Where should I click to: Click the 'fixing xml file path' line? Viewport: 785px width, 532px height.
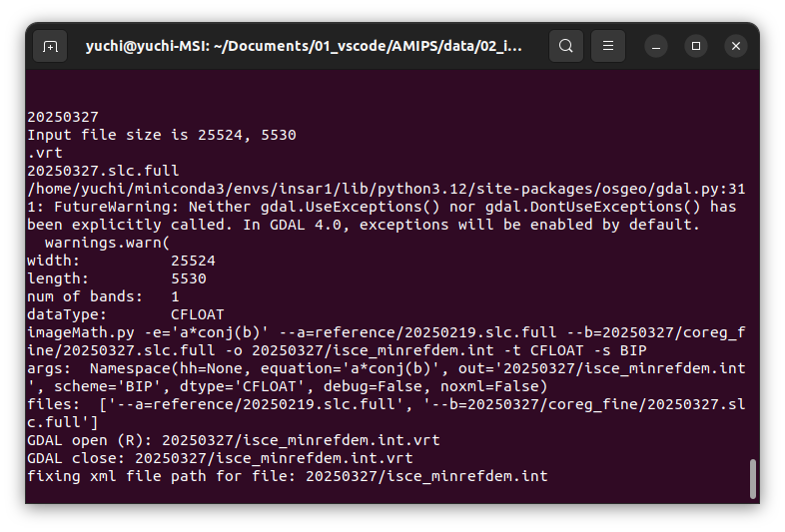[288, 476]
